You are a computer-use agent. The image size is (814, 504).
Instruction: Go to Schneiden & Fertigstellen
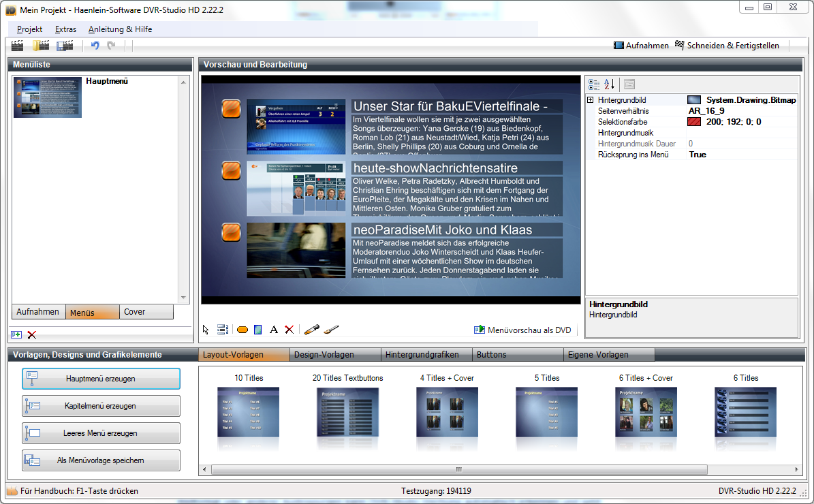[x=727, y=46]
